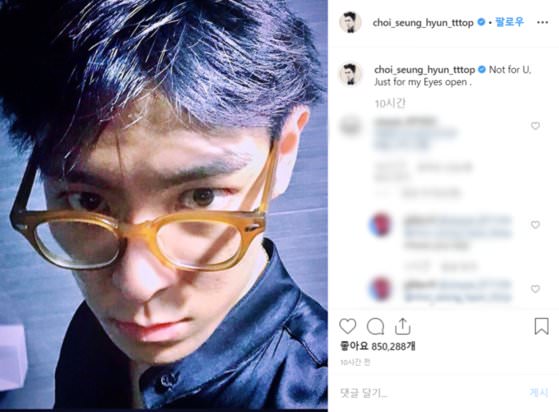Click the main selfie photo with glasses

[x=164, y=205]
